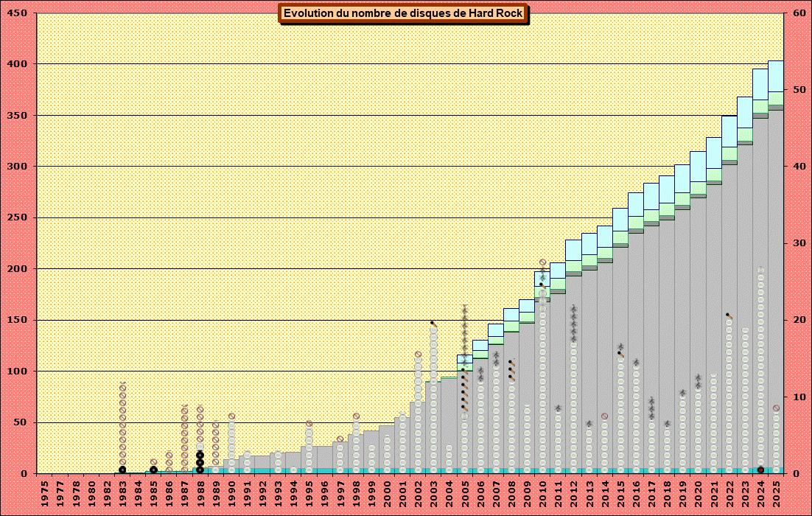Click the 60 value on the right axis
The image size is (812, 516).
tap(799, 13)
